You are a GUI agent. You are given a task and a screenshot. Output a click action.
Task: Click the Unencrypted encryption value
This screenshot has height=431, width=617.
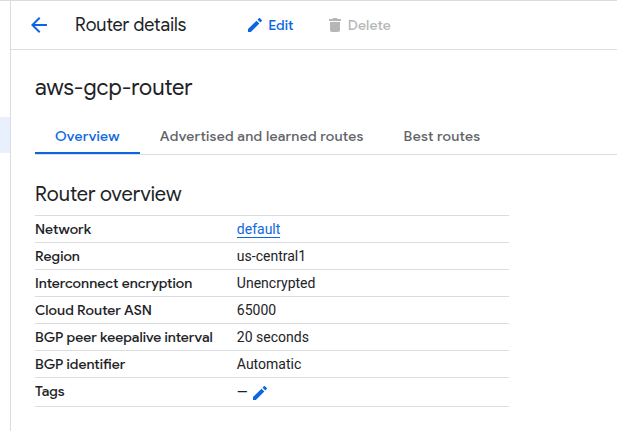[275, 283]
